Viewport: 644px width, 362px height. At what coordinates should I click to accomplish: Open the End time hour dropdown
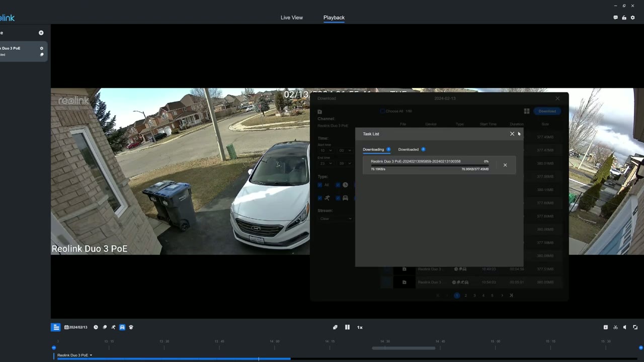[325, 163]
